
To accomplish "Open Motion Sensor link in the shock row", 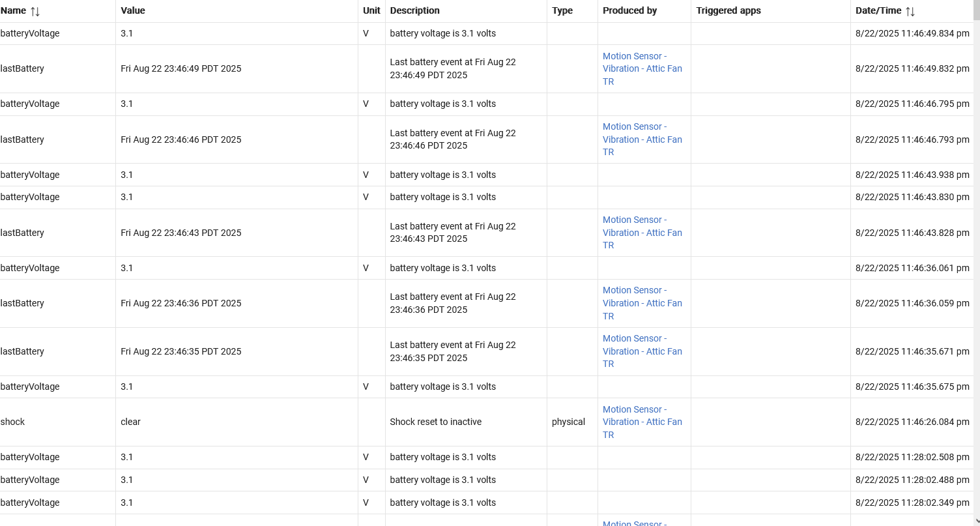I will 642,422.
